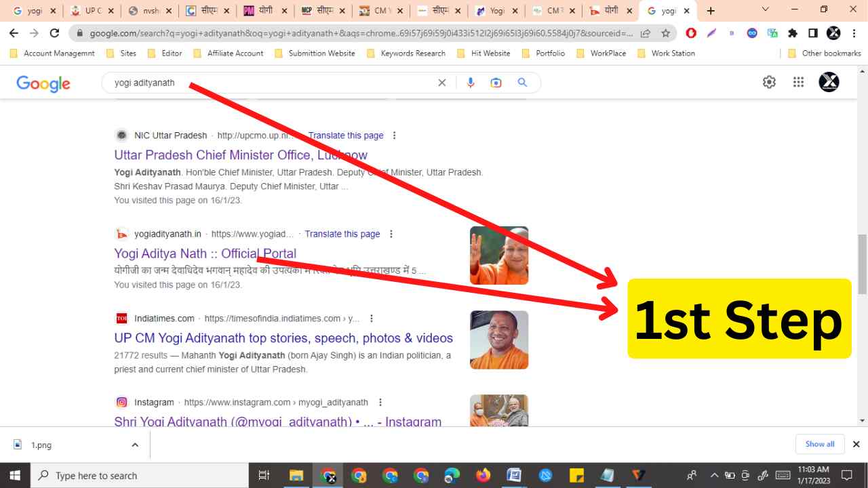Open the browser extensions puzzle icon

click(792, 32)
